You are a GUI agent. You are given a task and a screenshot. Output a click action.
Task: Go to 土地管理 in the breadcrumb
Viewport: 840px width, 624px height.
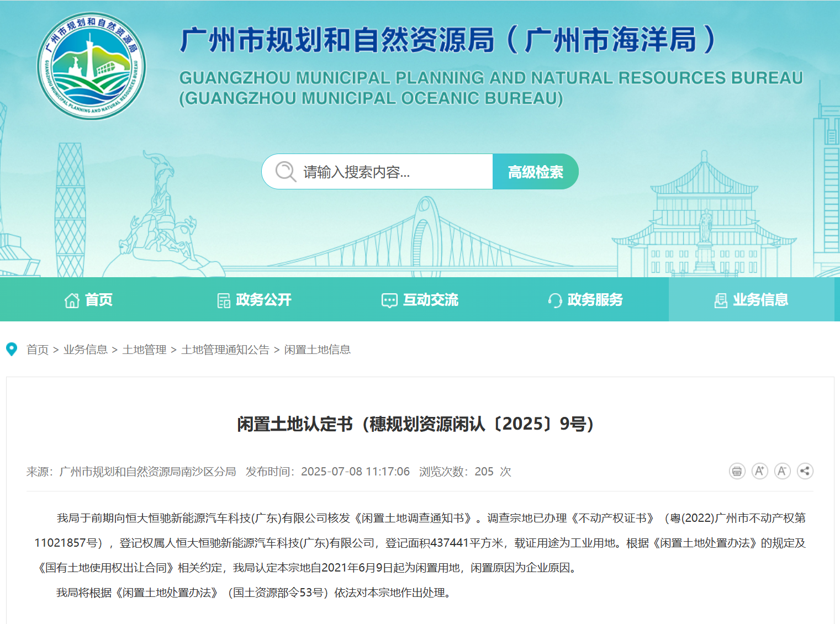click(145, 350)
